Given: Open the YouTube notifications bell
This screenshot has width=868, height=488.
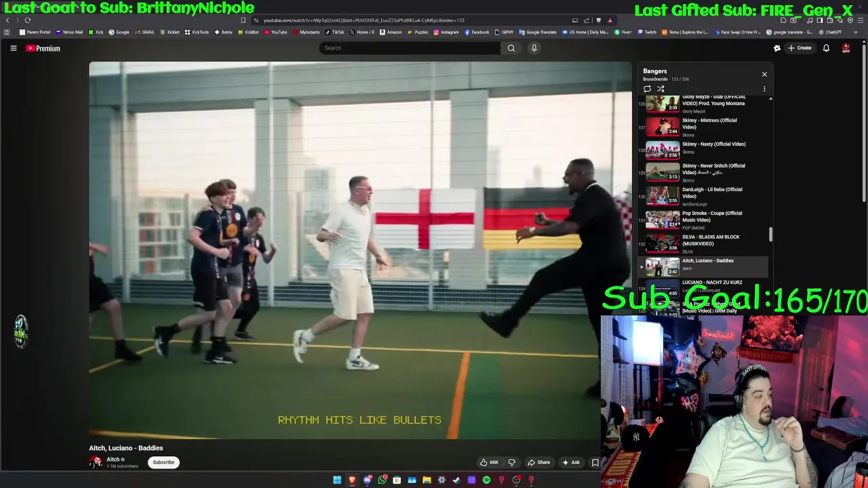Looking at the screenshot, I should click(826, 48).
